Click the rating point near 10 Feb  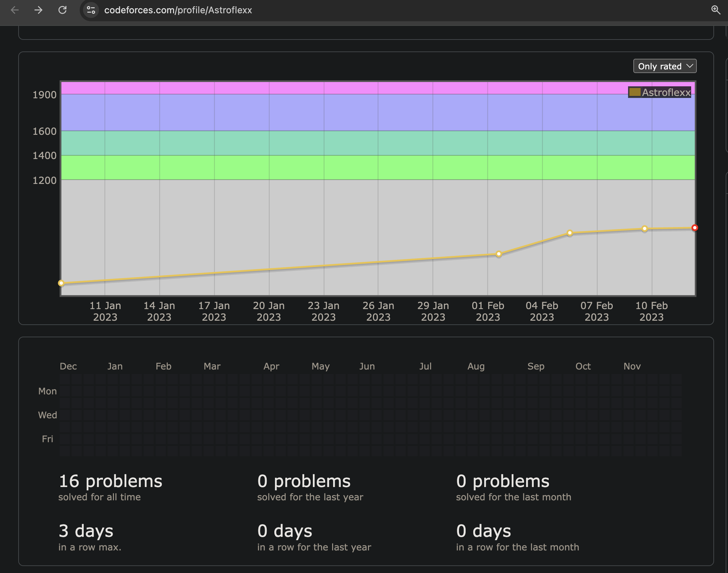click(644, 229)
